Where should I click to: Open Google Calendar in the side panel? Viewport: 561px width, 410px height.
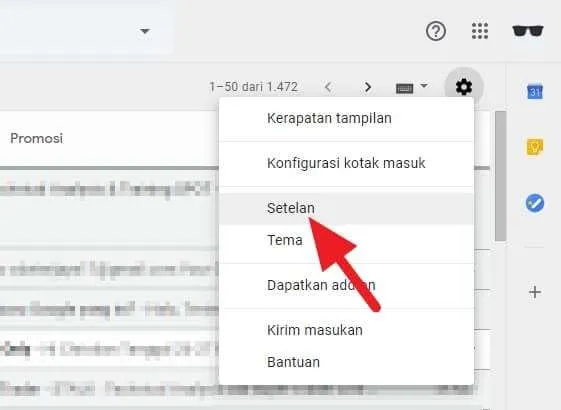click(535, 92)
